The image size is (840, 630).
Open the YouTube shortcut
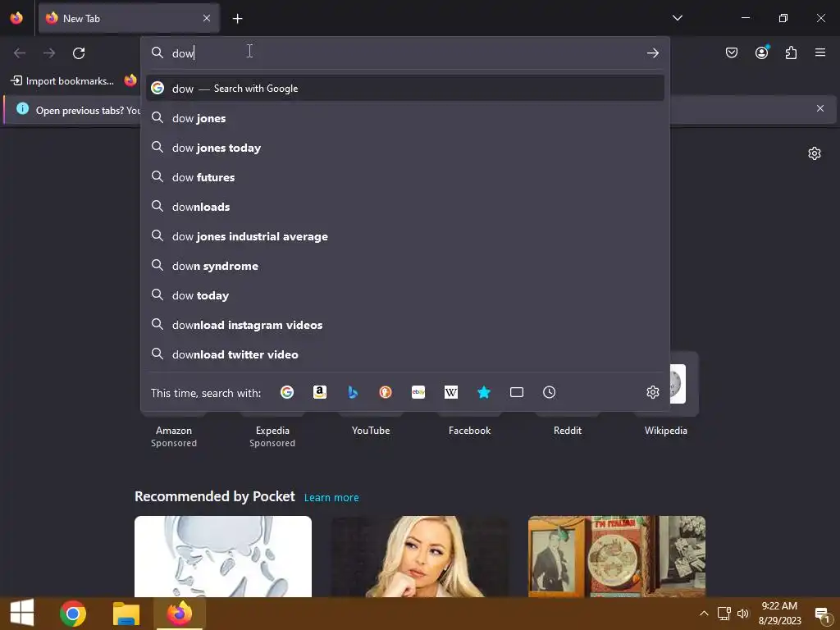371,430
